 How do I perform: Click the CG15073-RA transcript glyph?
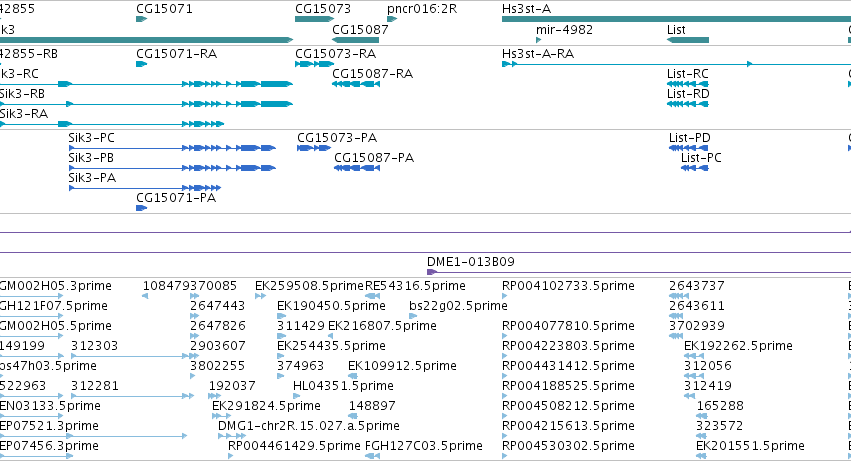click(314, 64)
